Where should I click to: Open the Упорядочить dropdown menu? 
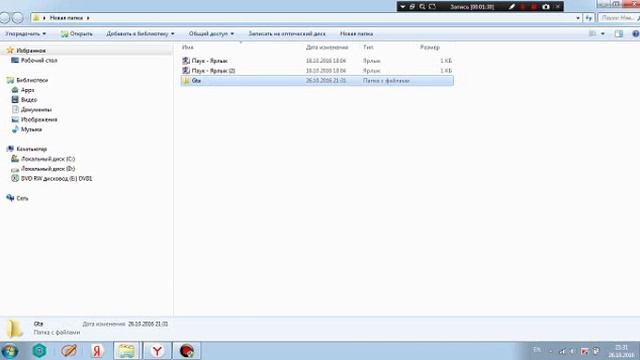click(x=25, y=34)
